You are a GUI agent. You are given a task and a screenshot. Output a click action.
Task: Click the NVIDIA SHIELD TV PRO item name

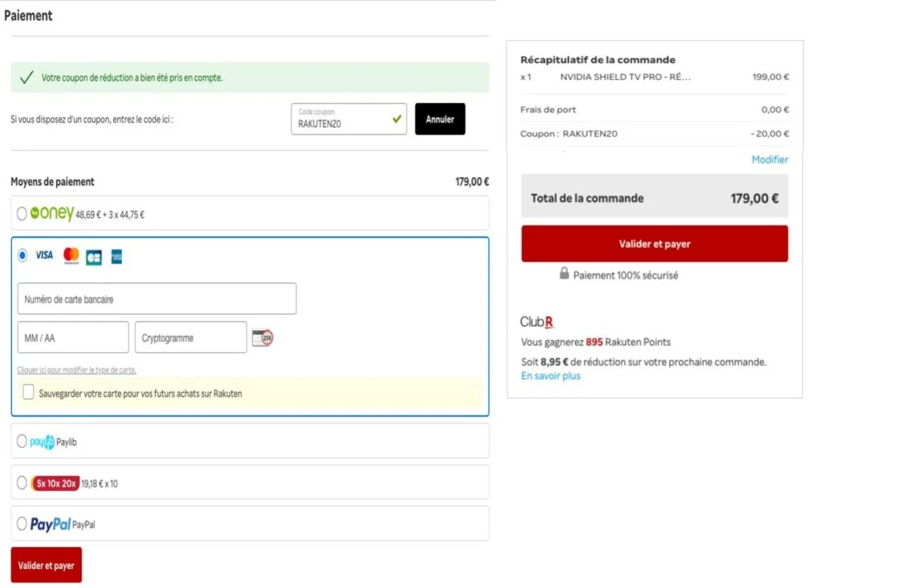pyautogui.click(x=626, y=77)
